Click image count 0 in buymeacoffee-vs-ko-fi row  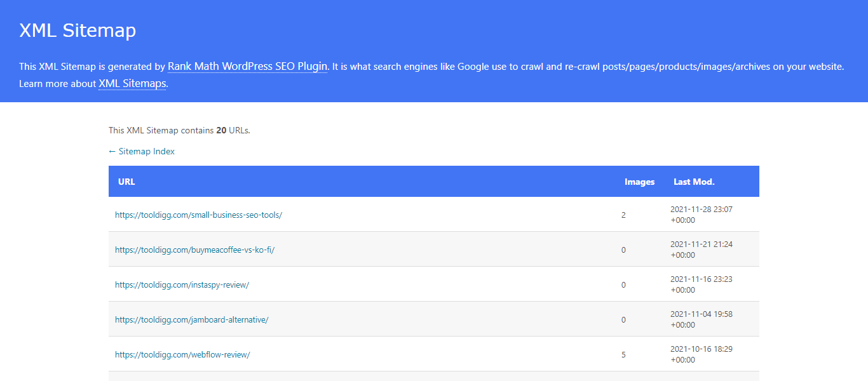coord(623,250)
